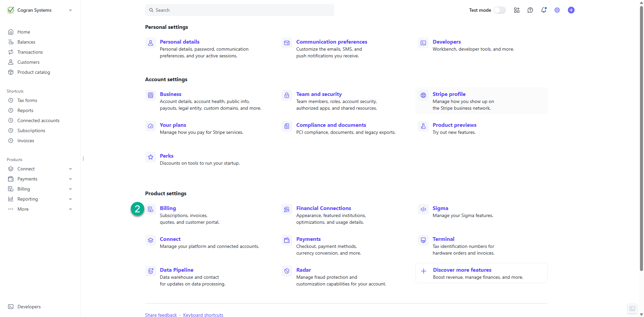Screen dimensions: 644x317
Task: Click the Keyboard shortcuts link
Action: coord(203,315)
